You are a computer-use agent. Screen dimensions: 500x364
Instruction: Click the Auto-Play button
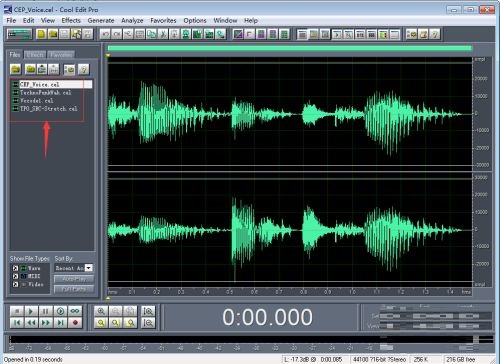74,279
